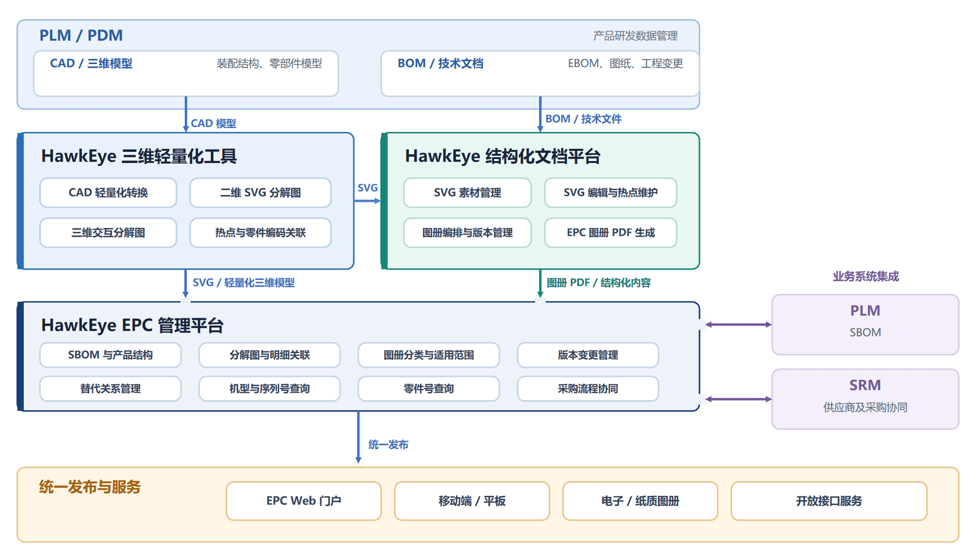Click 电子 / 纸质图册 box
This screenshot has width=980, height=554.
click(640, 501)
